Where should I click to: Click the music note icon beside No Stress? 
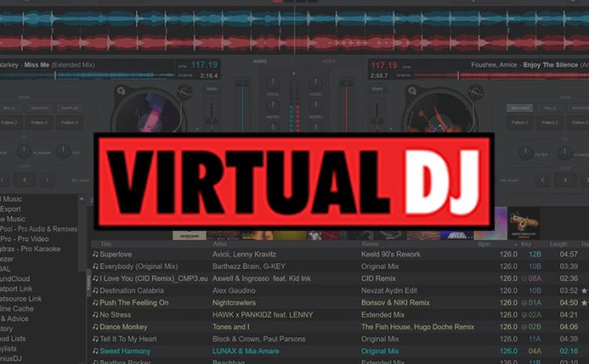96,314
